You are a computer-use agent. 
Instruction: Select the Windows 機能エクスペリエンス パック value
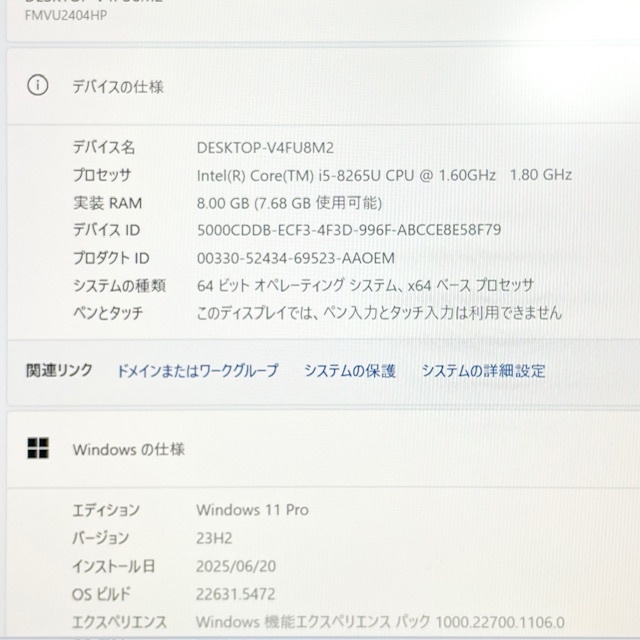point(380,622)
